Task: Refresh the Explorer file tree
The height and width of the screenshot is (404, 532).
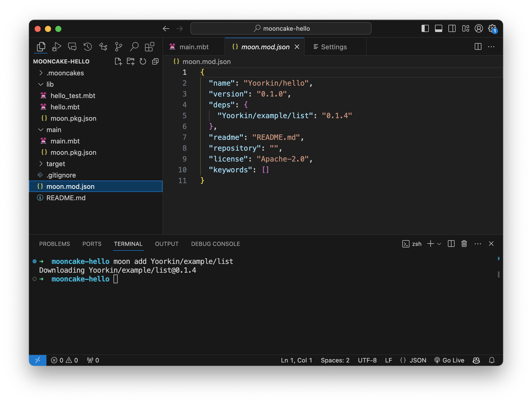Action: click(x=143, y=62)
